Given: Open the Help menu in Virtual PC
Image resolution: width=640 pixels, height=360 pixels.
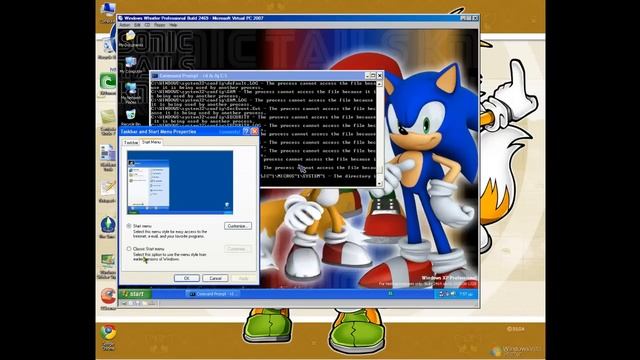Looking at the screenshot, I should click(x=173, y=25).
